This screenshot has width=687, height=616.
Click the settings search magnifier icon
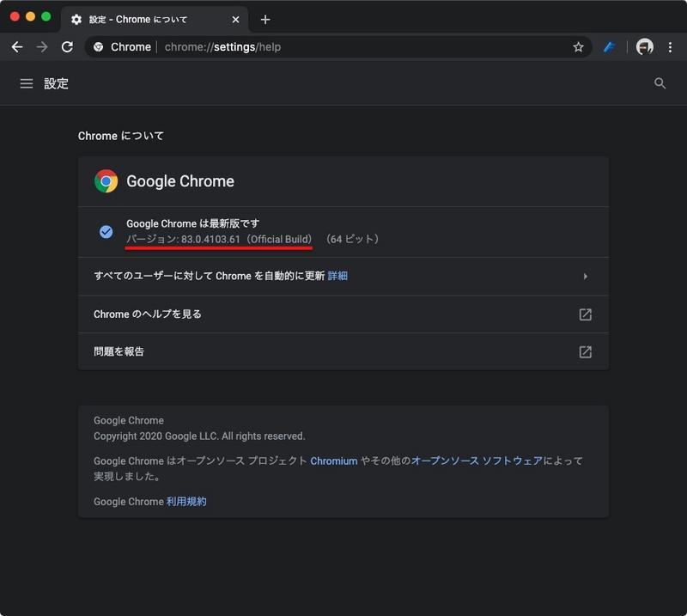(660, 83)
